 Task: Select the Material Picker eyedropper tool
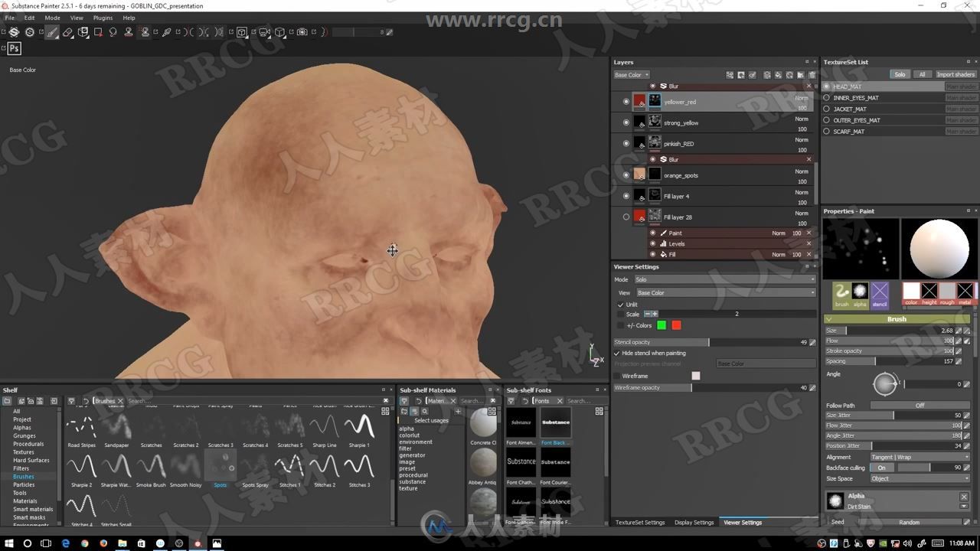pos(166,32)
